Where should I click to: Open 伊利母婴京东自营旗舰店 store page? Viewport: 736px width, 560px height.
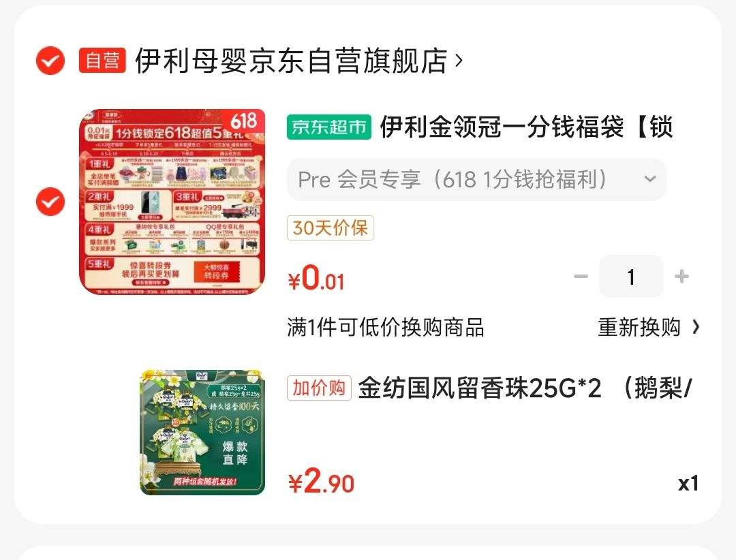tap(291, 61)
